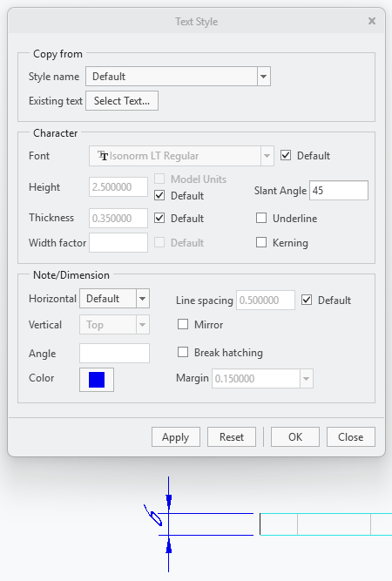
Task: Expand the Horizontal alignment dropdown
Action: [143, 298]
